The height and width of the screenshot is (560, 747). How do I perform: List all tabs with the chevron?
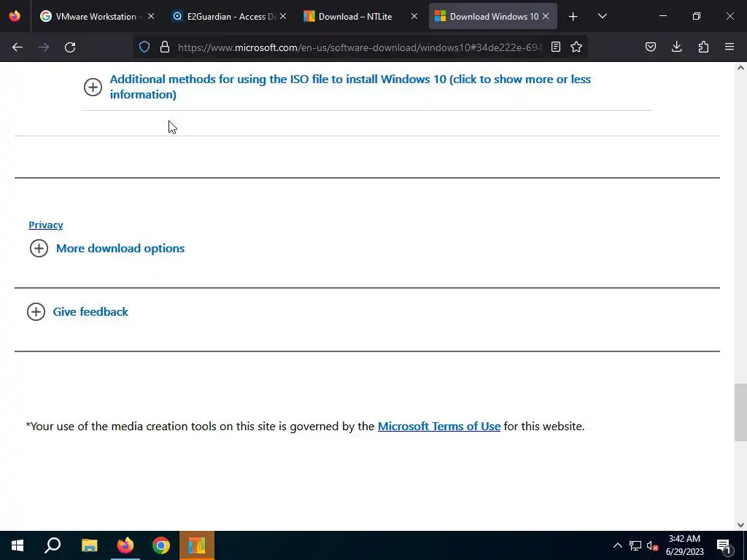(602, 16)
